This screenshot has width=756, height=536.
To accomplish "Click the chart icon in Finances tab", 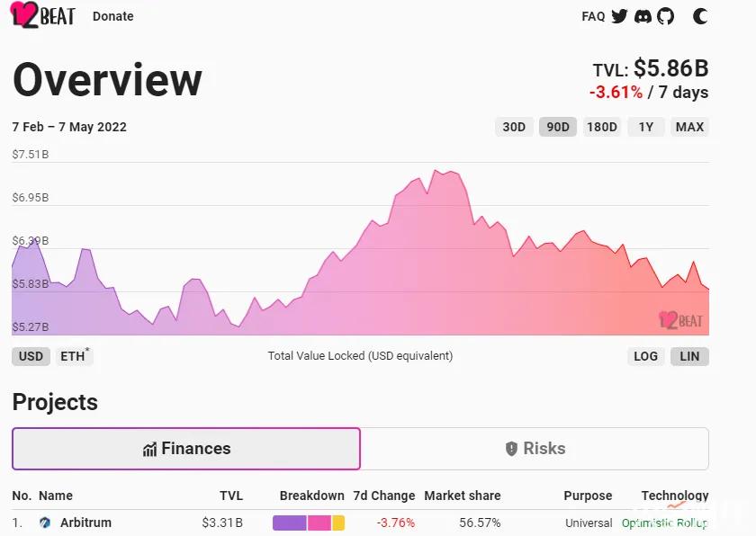I will click(149, 449).
